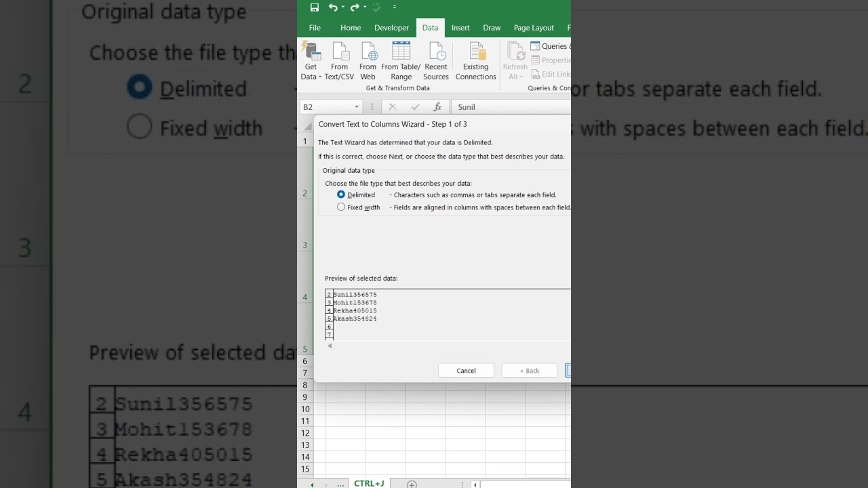Select the CTRL+J worksheet tab
868x488 pixels.
tap(369, 483)
